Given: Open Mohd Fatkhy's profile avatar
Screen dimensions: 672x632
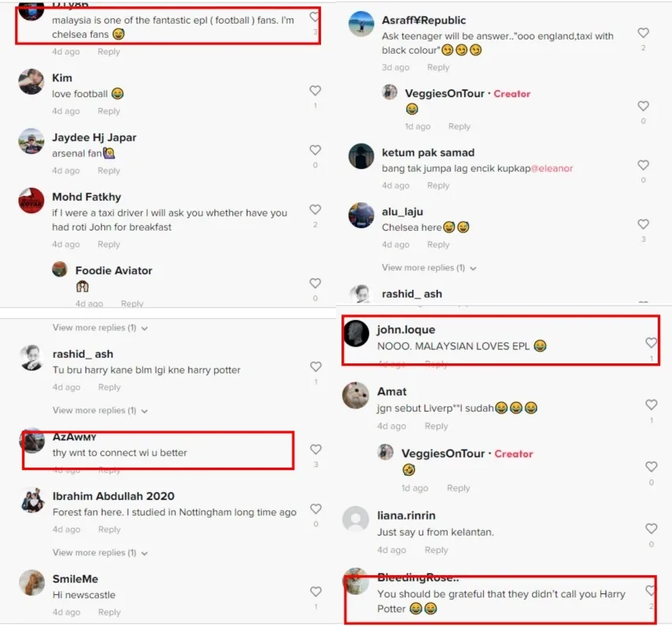Looking at the screenshot, I should [32, 201].
